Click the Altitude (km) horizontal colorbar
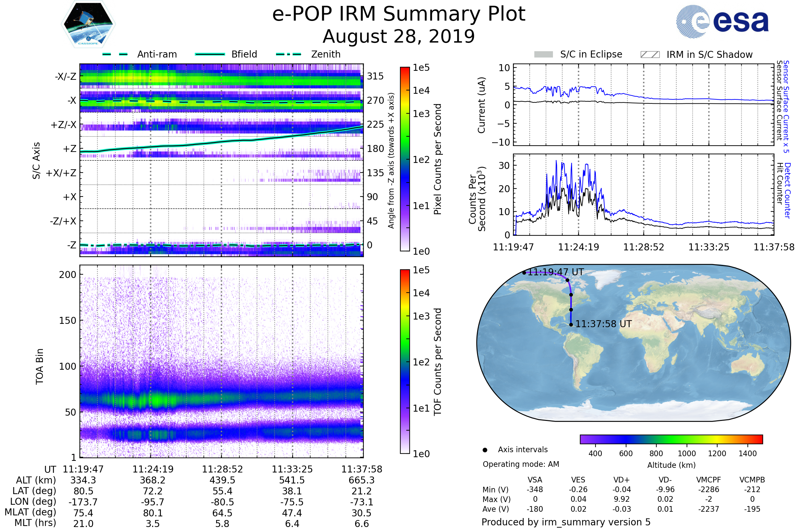798x532 pixels. 671,439
